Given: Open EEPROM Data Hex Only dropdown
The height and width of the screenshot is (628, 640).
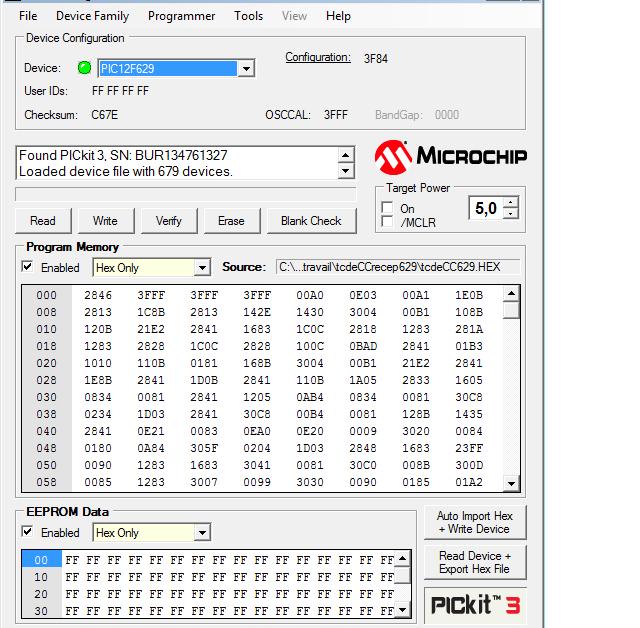Looking at the screenshot, I should pos(202,533).
